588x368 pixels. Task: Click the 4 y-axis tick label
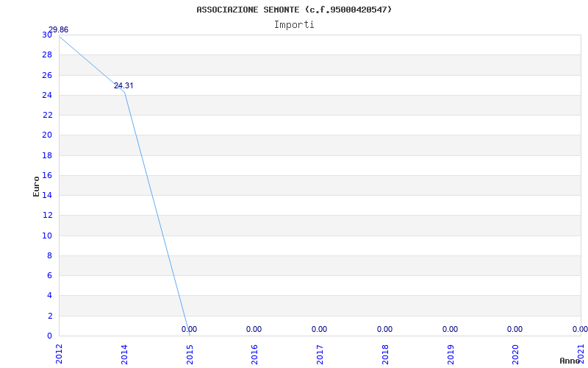coord(49,296)
